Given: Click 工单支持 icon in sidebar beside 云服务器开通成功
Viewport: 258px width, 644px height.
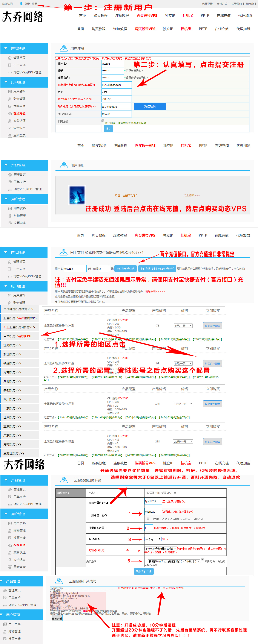Looking at the screenshot, I should click(5, 597).
